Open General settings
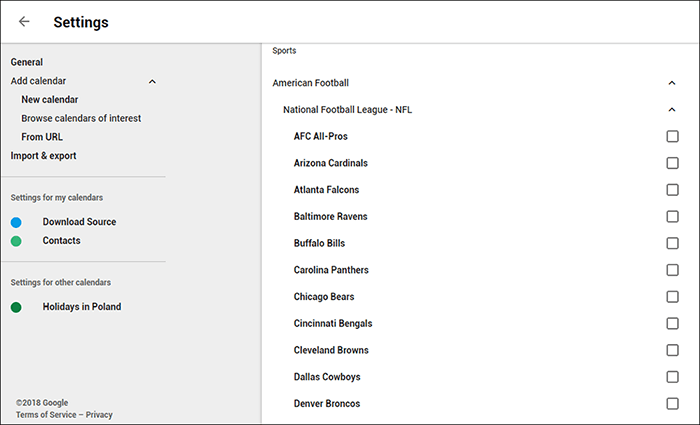The width and height of the screenshot is (700, 425). coord(27,62)
